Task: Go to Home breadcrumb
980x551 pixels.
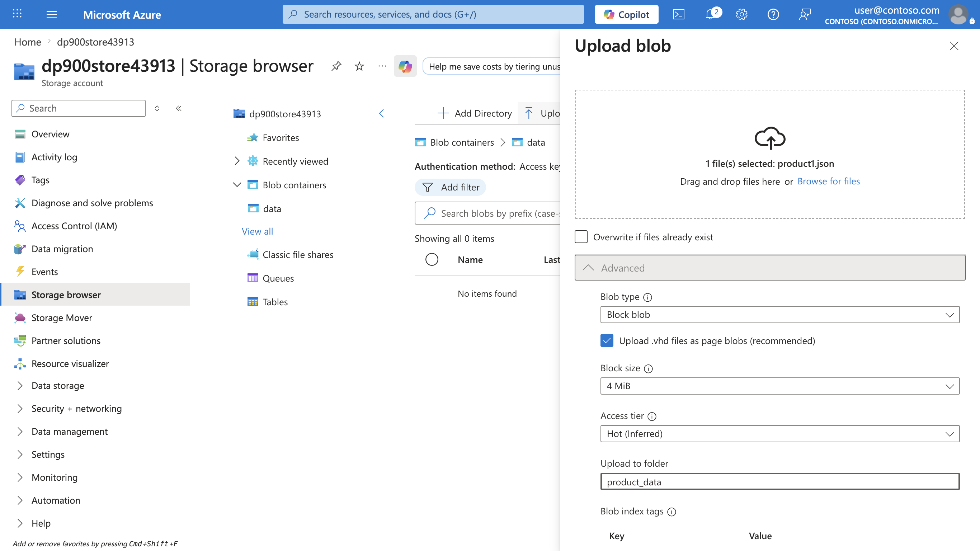Action: click(x=27, y=42)
